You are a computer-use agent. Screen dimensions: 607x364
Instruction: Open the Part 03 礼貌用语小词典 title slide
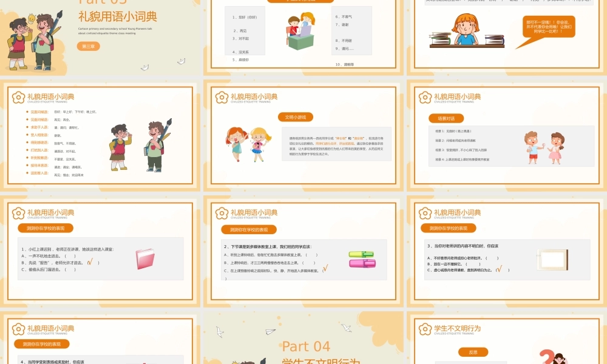pyautogui.click(x=100, y=38)
